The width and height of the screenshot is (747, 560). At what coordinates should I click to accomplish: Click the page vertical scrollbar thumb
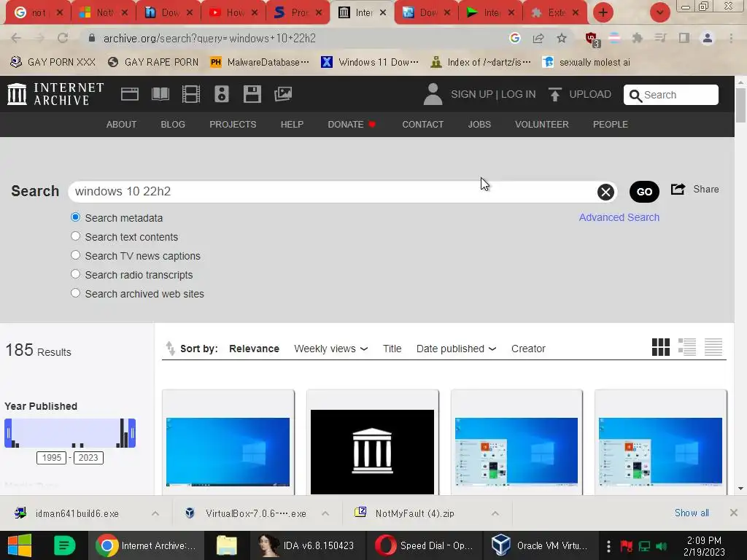click(740, 105)
